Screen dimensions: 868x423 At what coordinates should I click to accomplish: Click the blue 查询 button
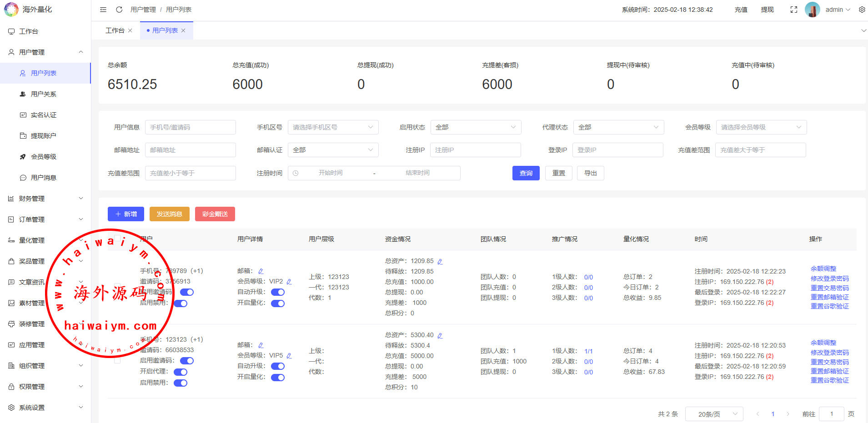point(526,173)
